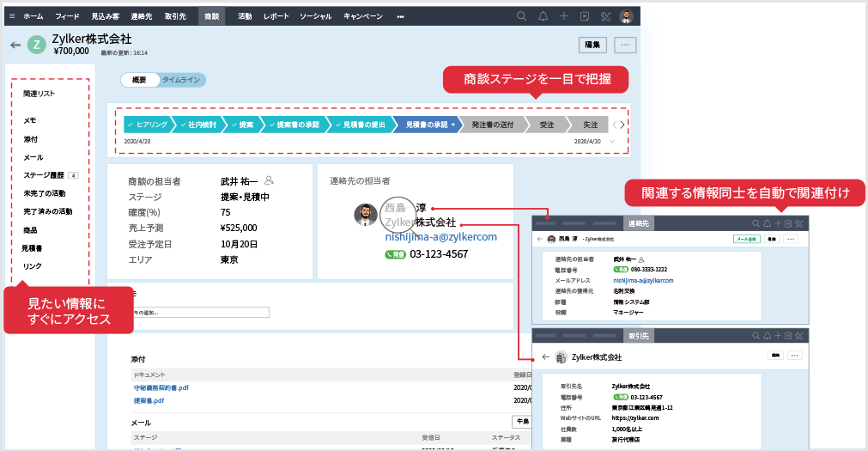Open the キャンペーン tab
The image size is (868, 451).
pos(363,16)
